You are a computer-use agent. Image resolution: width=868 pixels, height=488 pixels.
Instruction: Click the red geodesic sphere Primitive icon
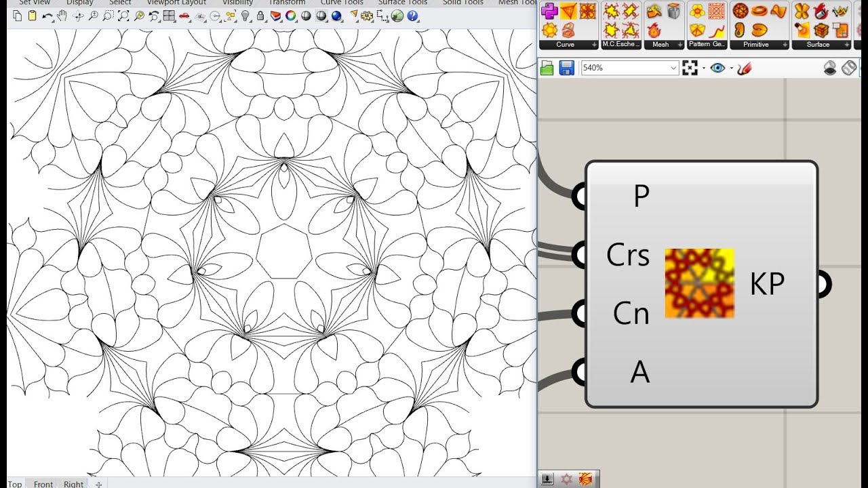(x=740, y=11)
